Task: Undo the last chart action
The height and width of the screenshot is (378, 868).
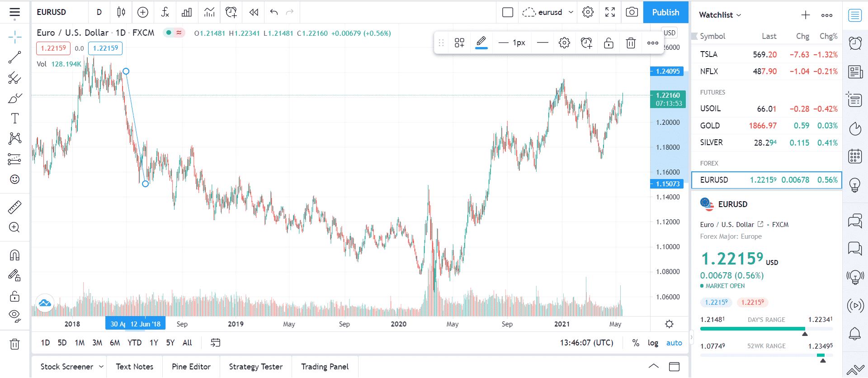Action: (x=274, y=12)
